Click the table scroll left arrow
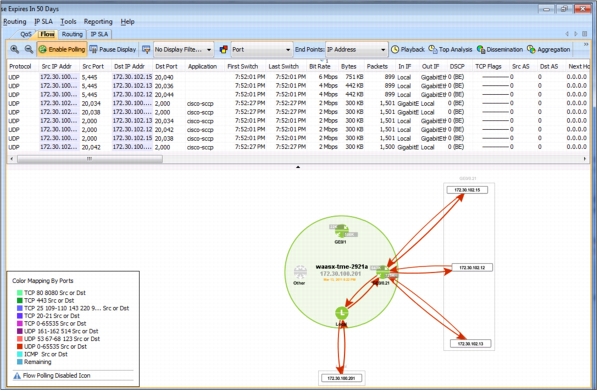This screenshot has height=392, width=598. [11, 159]
